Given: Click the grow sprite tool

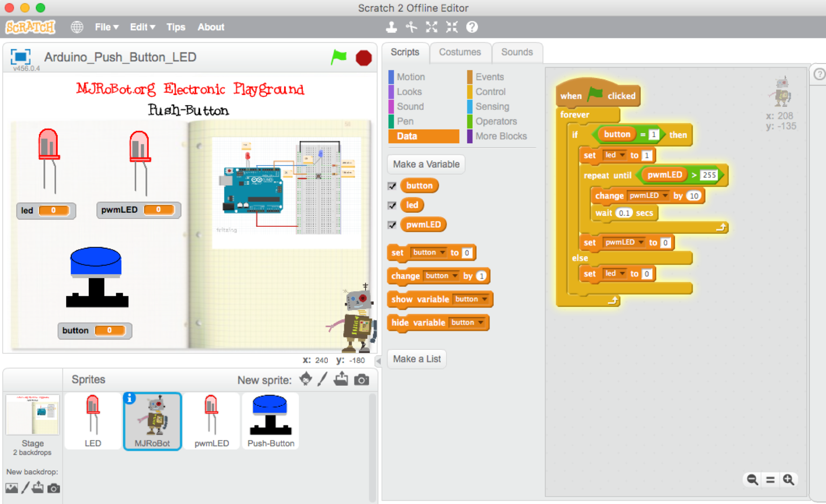Looking at the screenshot, I should [431, 27].
